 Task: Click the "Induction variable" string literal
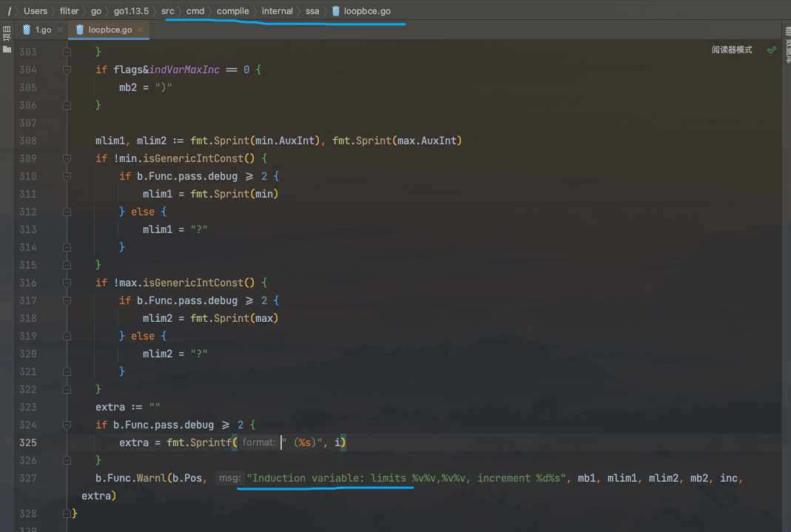406,478
